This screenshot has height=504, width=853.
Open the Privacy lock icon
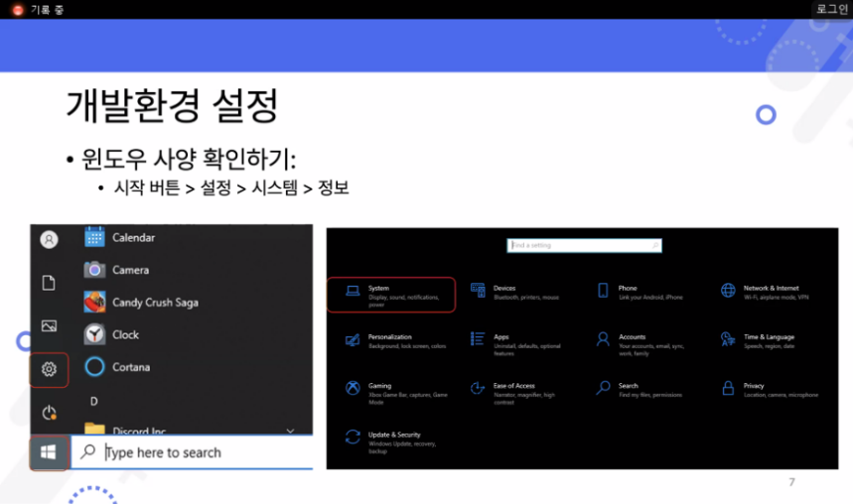(728, 388)
